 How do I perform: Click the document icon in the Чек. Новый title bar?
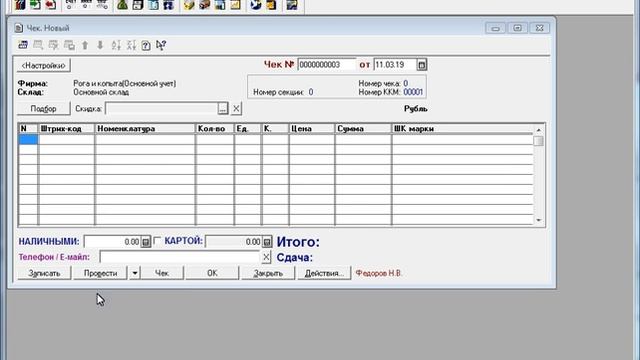[x=18, y=28]
